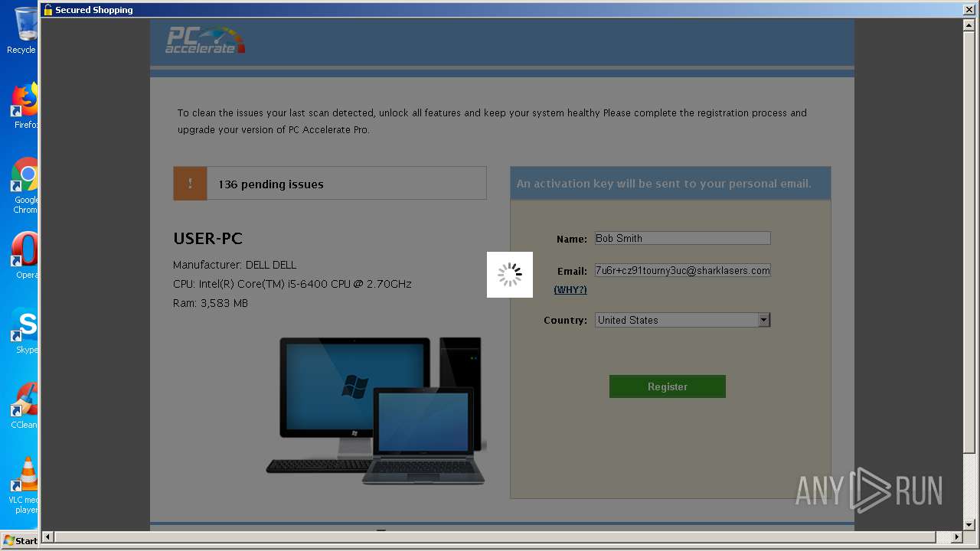Click the Manufacturer: DELL DELL text
Viewport: 980px width, 551px height.
234,265
